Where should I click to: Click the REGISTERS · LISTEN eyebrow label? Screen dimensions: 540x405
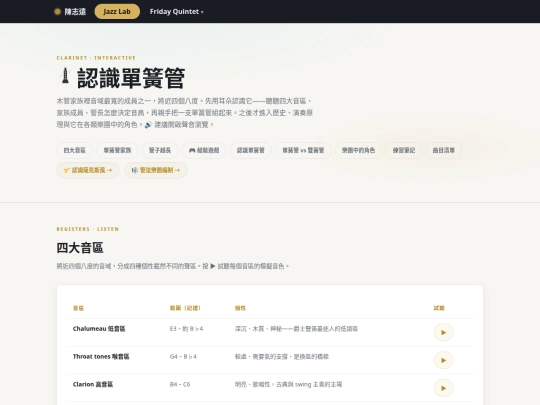coord(88,229)
